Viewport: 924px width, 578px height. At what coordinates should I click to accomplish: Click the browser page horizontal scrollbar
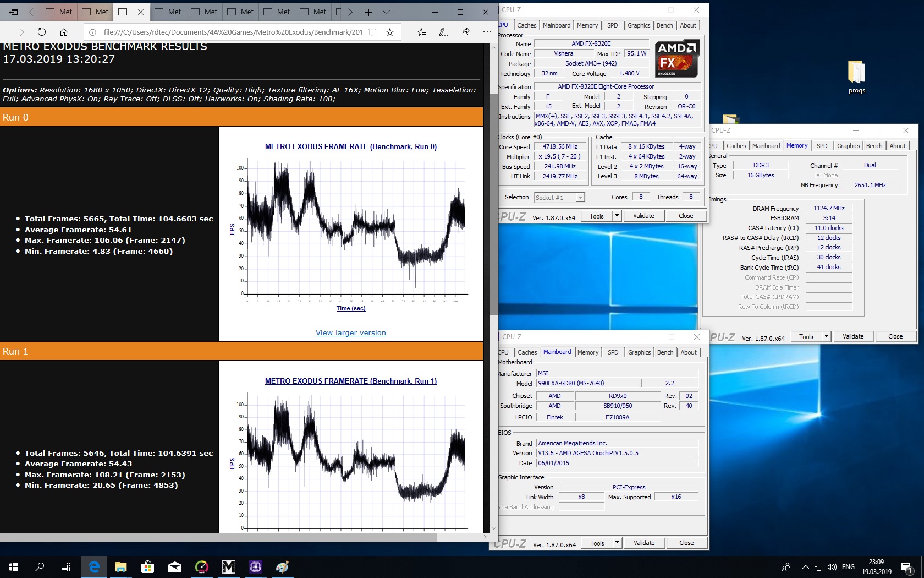[219, 537]
